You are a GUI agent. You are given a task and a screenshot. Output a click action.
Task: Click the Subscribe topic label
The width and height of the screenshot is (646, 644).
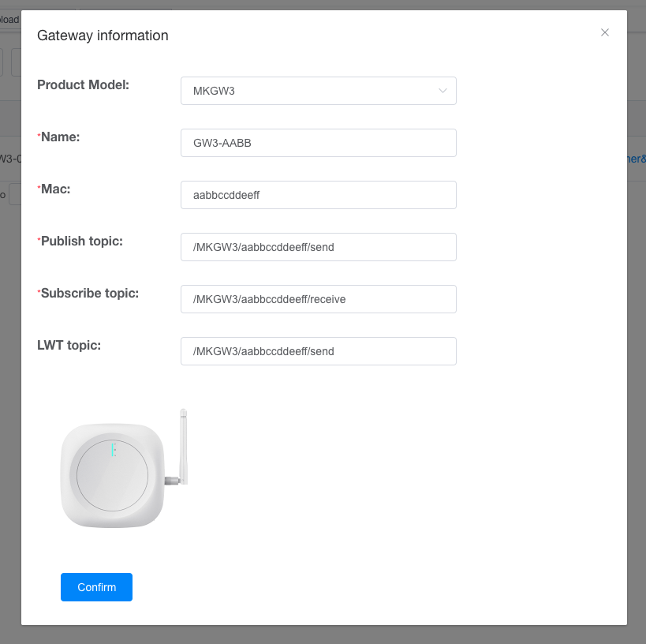point(90,293)
